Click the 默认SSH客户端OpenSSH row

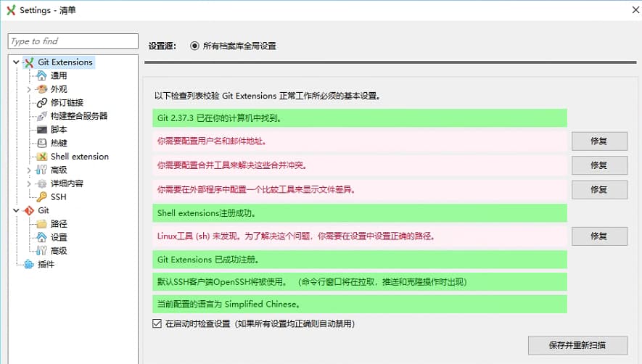pos(360,281)
